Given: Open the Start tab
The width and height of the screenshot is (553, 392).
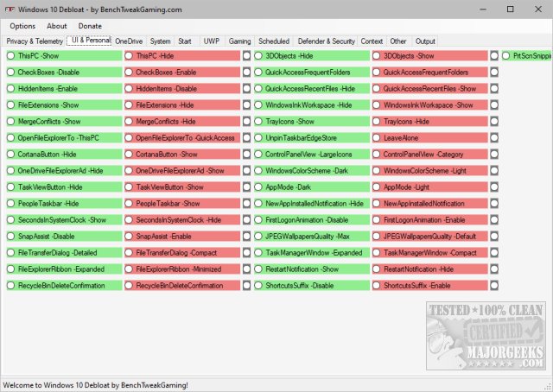Looking at the screenshot, I should (185, 41).
